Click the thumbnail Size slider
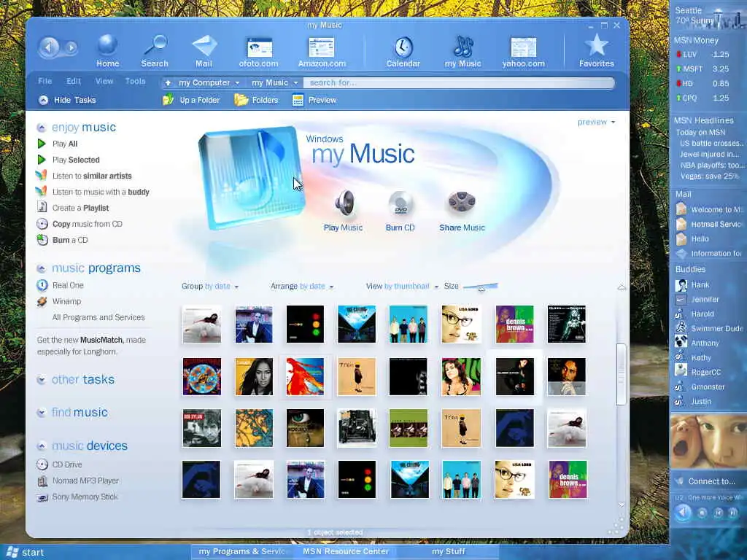The width and height of the screenshot is (747, 560). pos(481,287)
